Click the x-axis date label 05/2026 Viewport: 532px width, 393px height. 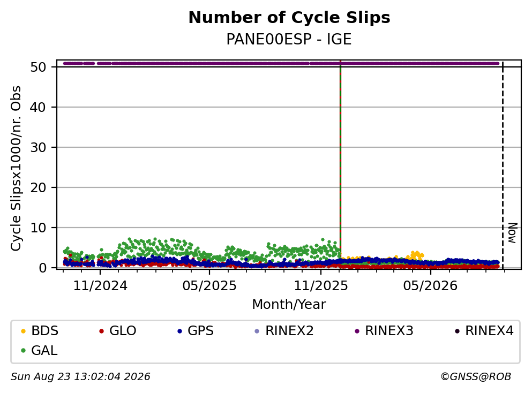430,286
